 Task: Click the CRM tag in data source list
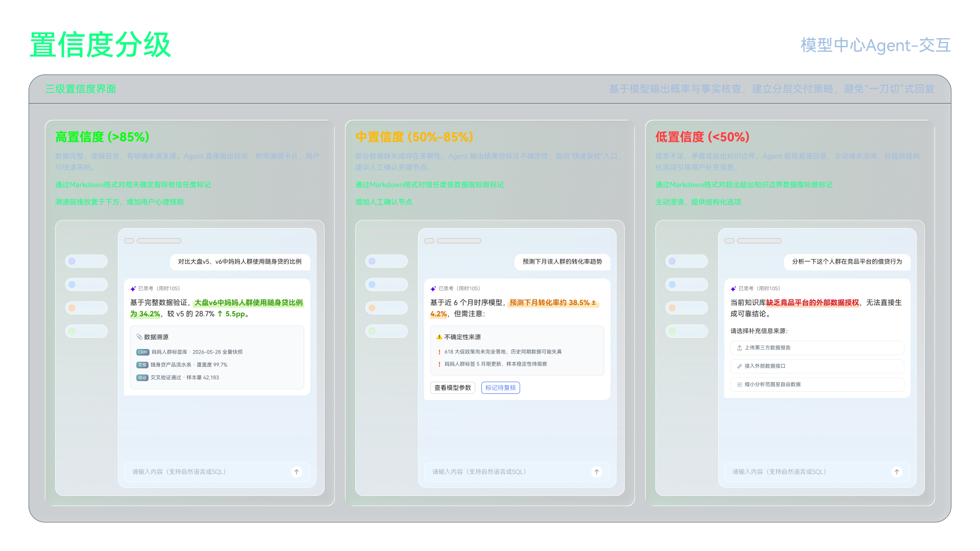point(142,352)
